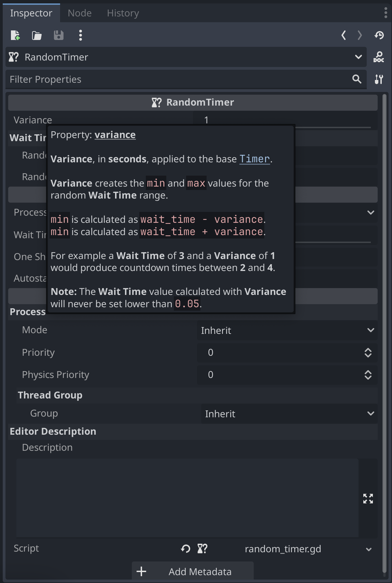Click the Add Metadata button

(x=193, y=571)
